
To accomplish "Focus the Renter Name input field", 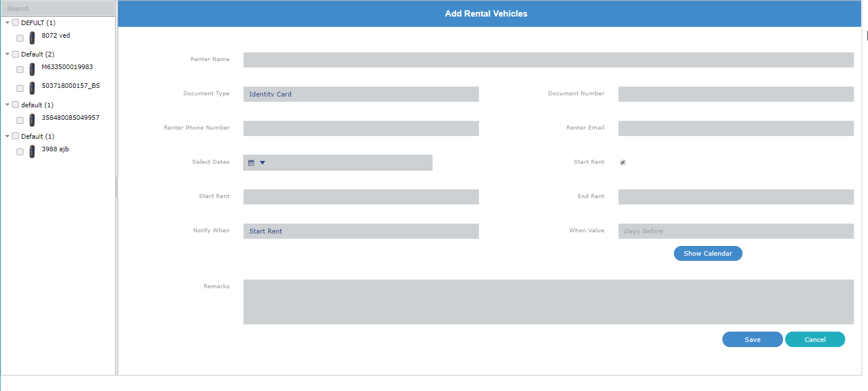I will [x=548, y=60].
